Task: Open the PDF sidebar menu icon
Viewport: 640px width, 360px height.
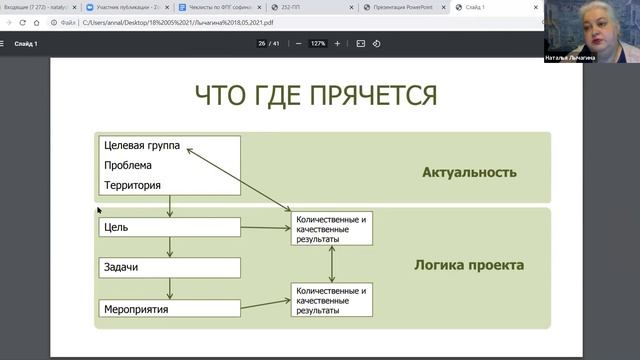Action: pyautogui.click(x=2, y=44)
